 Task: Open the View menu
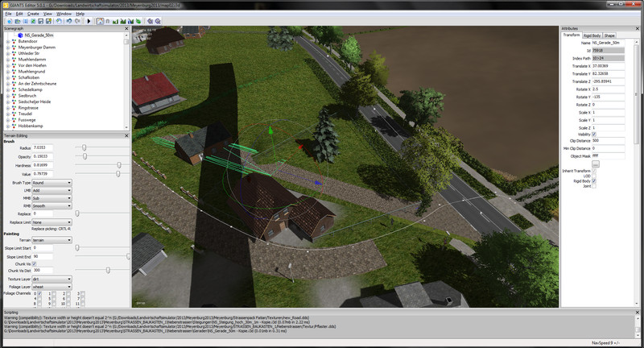click(x=47, y=14)
